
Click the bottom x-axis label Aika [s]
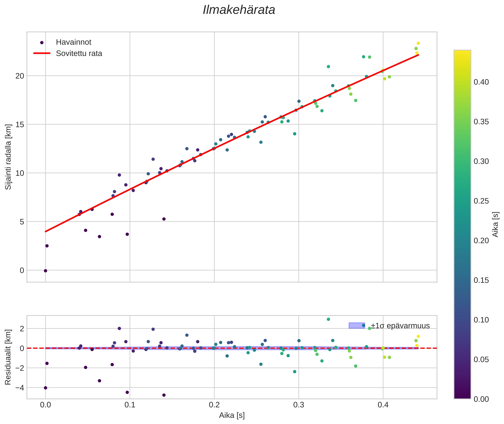pyautogui.click(x=232, y=415)
